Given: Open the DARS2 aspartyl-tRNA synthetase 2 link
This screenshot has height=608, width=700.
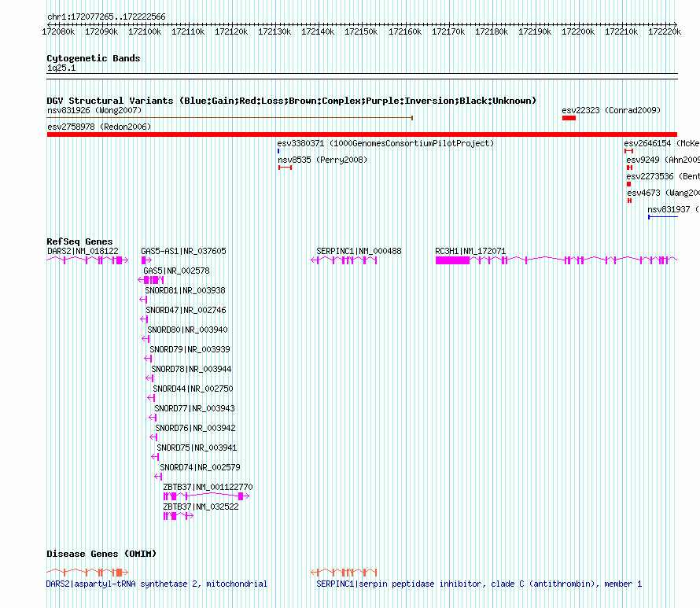Looking at the screenshot, I should click(x=157, y=584).
